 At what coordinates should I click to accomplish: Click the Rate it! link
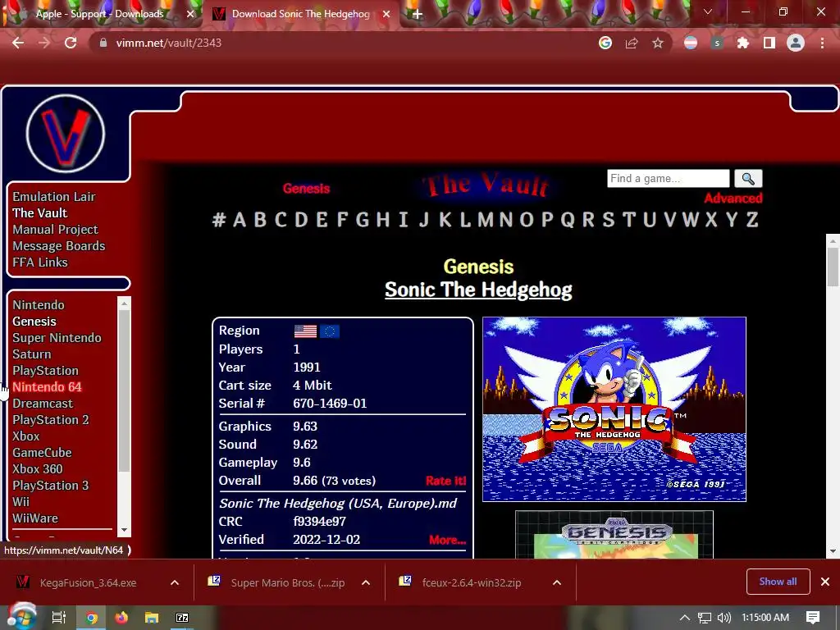click(x=445, y=481)
